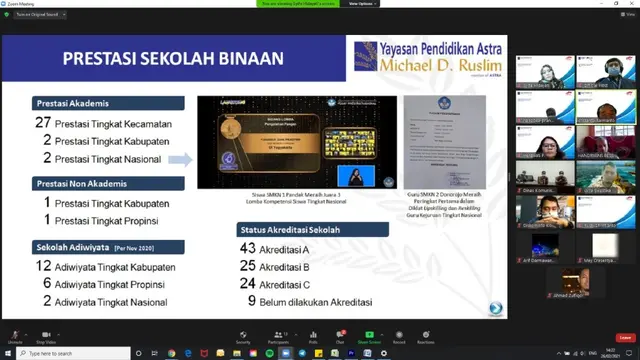640x360 pixels.
Task: Expand caret next to Participants
Action: pos(296,335)
